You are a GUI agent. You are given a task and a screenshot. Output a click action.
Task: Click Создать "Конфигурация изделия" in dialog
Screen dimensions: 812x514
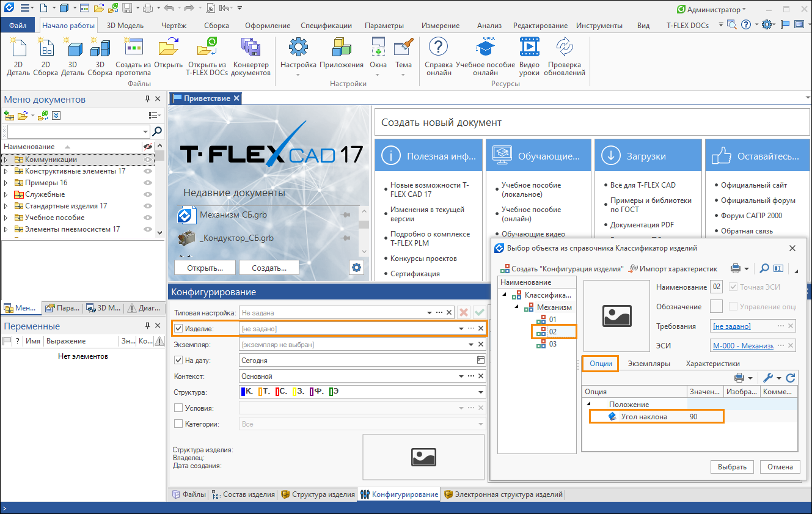562,268
